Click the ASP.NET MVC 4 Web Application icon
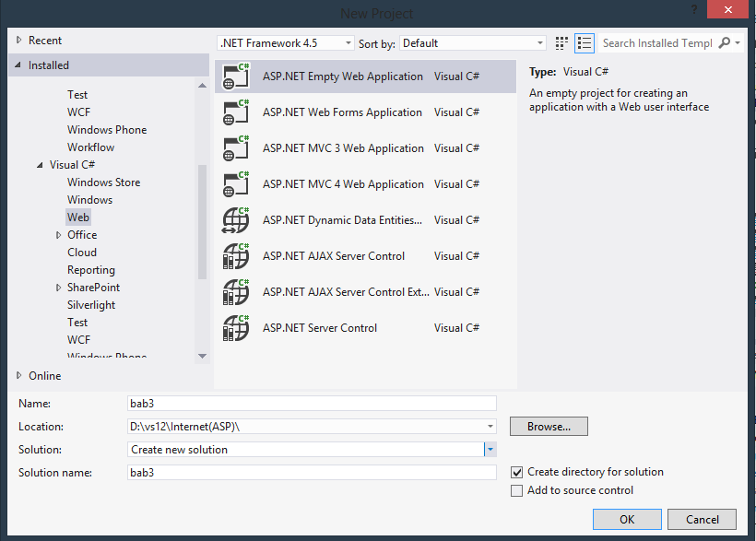Screen dimensions: 756x541 pyautogui.click(x=236, y=184)
